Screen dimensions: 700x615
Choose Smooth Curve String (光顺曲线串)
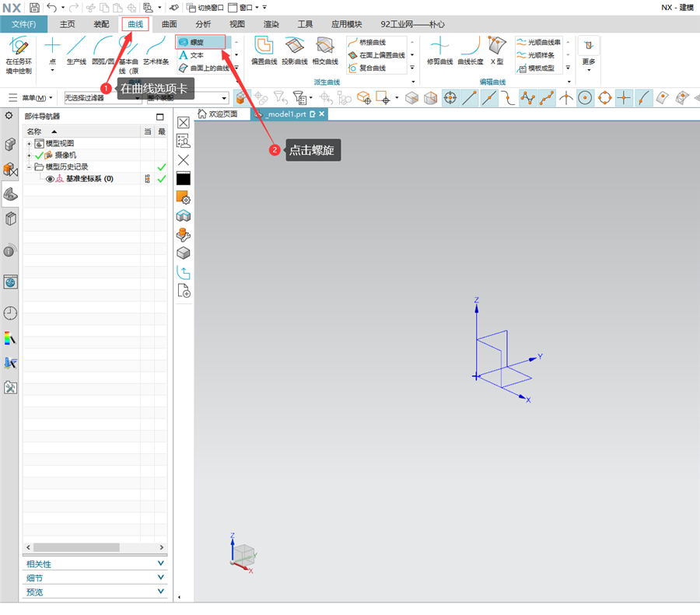[x=538, y=42]
